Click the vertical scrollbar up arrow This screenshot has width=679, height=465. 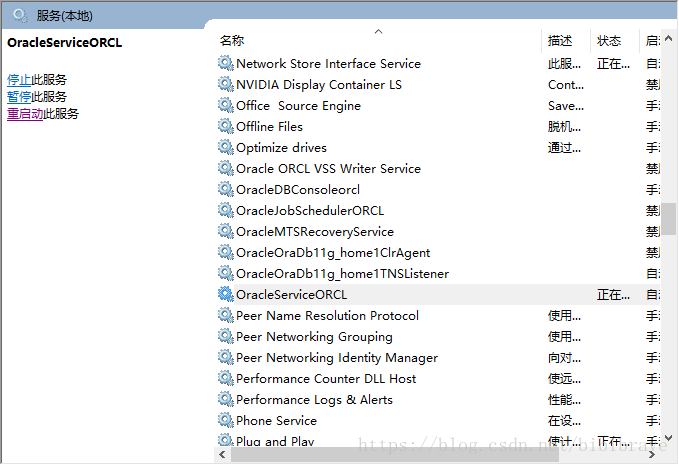(669, 39)
